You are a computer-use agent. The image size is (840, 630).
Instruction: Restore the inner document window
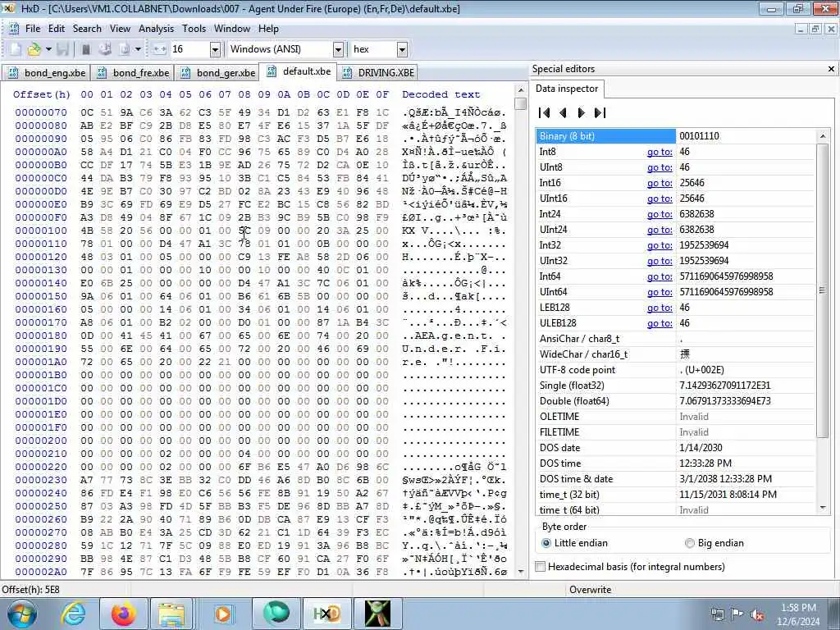(815, 29)
